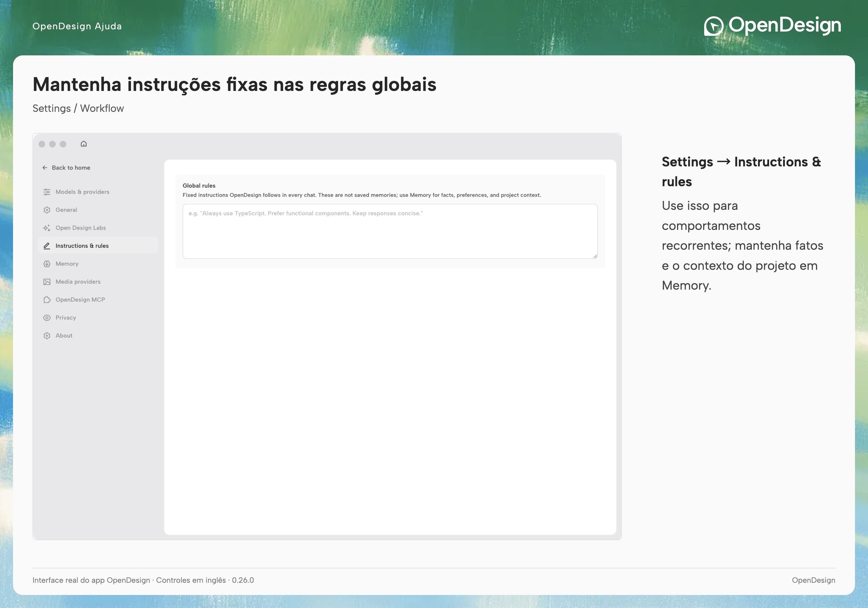Screen dimensions: 868x608
Task: Click the Memory brain icon
Action: pos(47,264)
